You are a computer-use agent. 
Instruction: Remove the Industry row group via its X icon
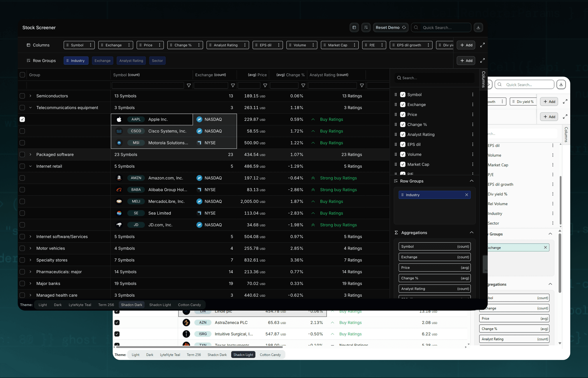(x=467, y=195)
